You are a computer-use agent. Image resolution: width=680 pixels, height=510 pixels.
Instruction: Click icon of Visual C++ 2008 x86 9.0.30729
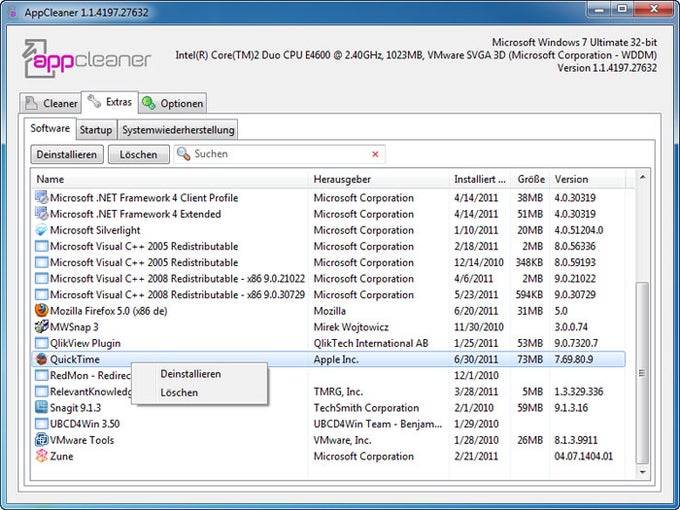coord(41,294)
